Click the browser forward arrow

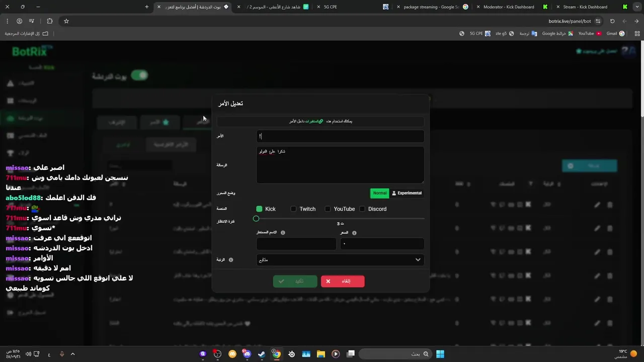(624, 21)
